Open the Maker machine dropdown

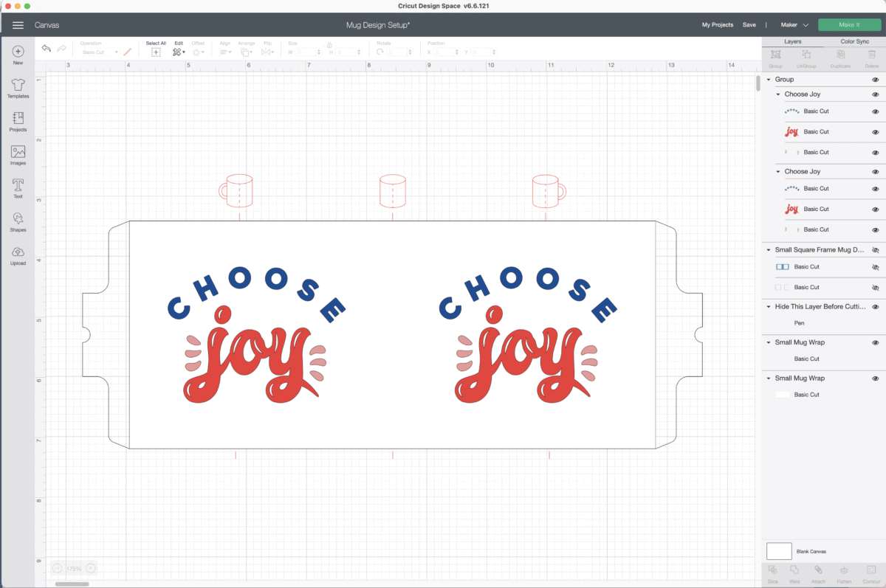(794, 25)
